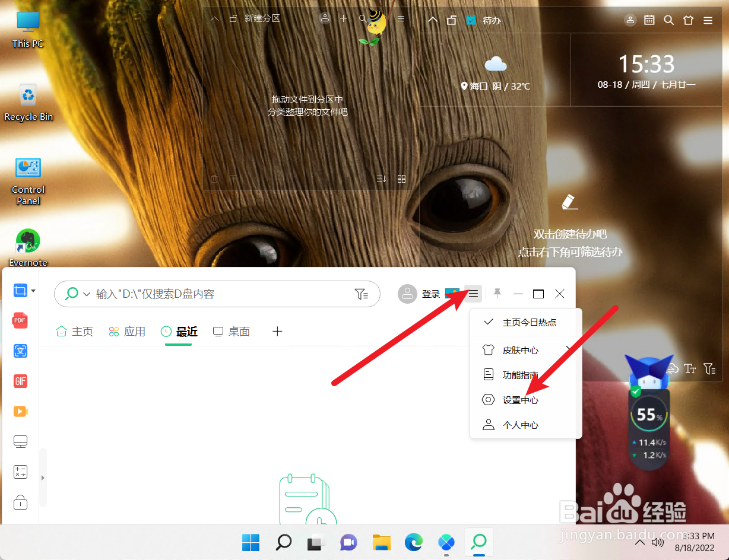Open the text recognition (文) tool
Viewport: 729px width, 560px height.
tap(20, 351)
